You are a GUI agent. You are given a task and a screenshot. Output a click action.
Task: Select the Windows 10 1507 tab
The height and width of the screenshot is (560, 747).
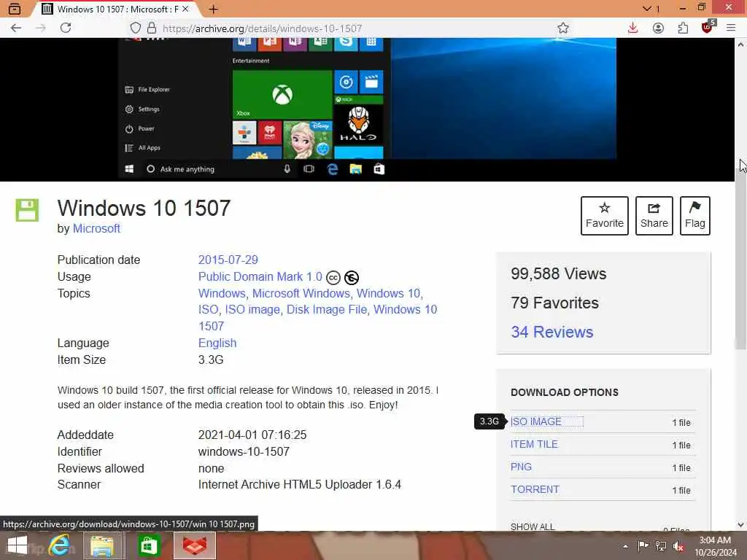point(115,9)
